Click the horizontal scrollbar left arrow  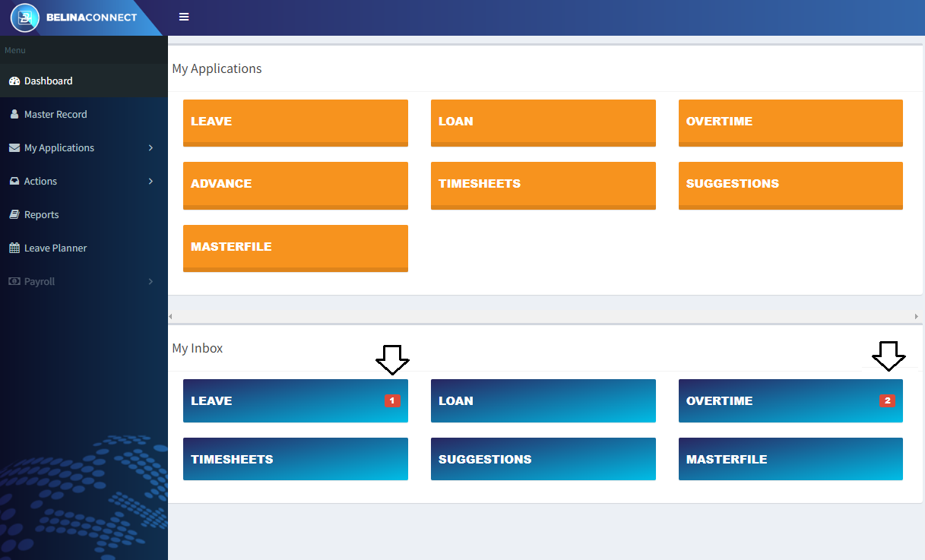click(x=170, y=316)
